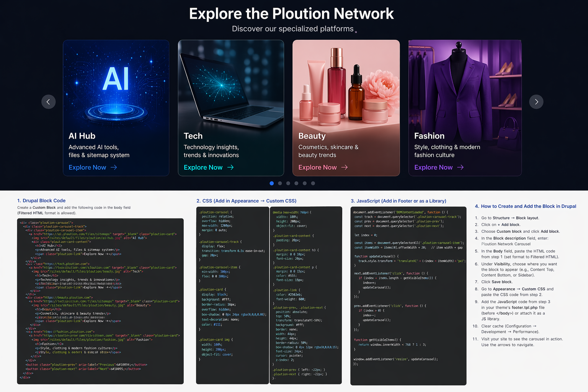The height and width of the screenshot is (392, 588).
Task: Click the "Technology insights, trends & innovations" description
Action: pyautogui.click(x=211, y=151)
